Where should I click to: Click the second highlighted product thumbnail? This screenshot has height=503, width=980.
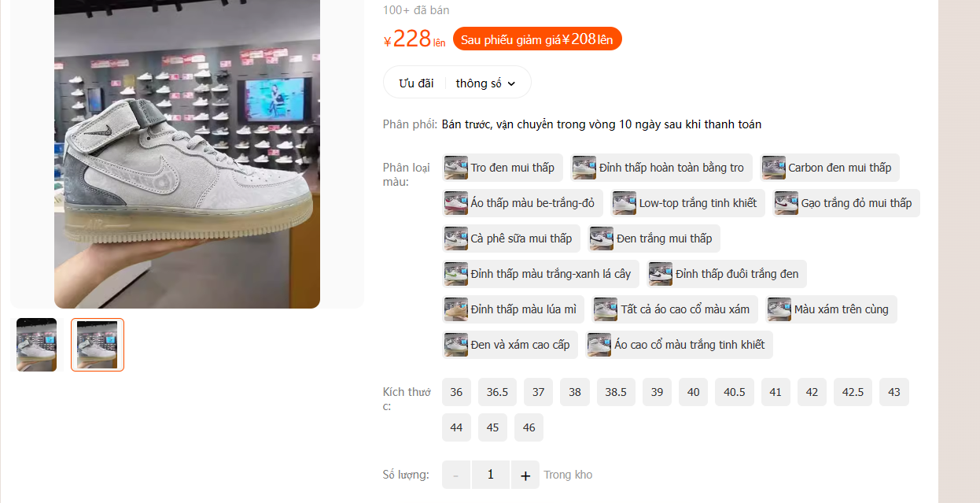(x=98, y=345)
